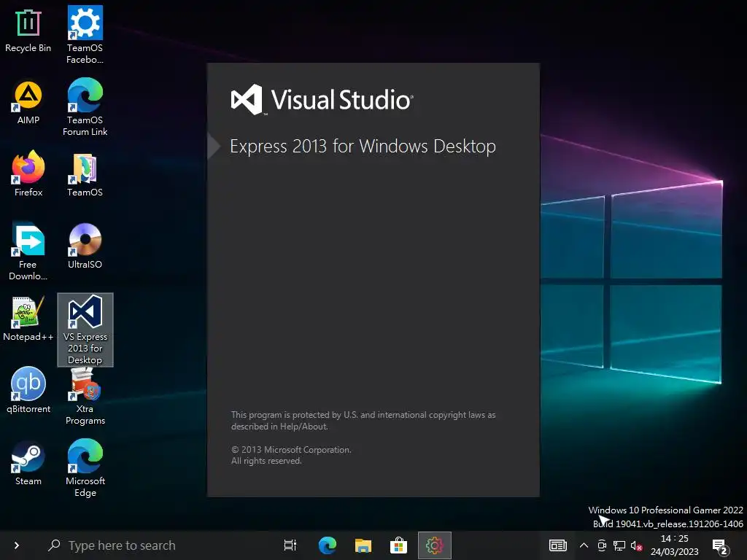Launch Edge from the taskbar
The image size is (747, 560).
(x=328, y=545)
